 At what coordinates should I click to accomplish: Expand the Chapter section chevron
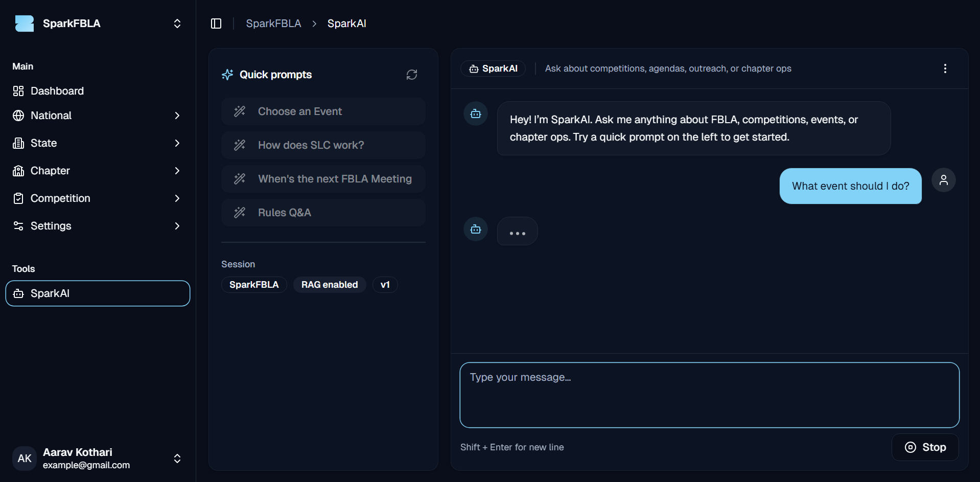pos(177,171)
